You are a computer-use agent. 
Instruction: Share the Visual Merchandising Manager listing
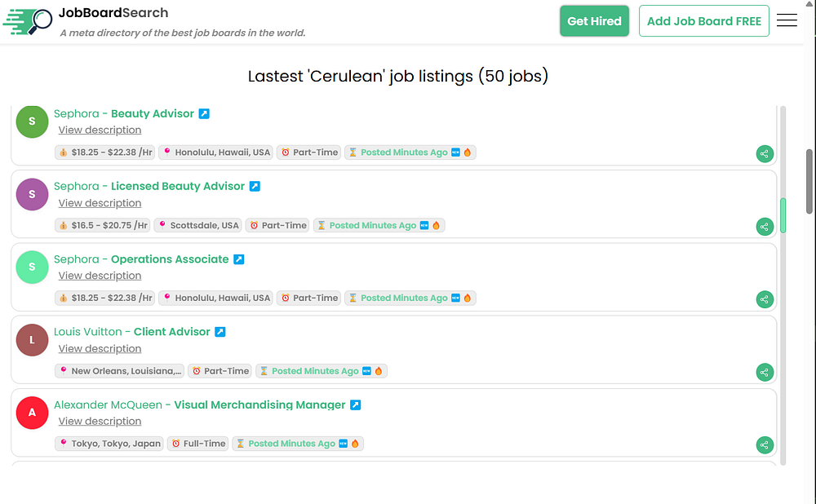point(765,445)
